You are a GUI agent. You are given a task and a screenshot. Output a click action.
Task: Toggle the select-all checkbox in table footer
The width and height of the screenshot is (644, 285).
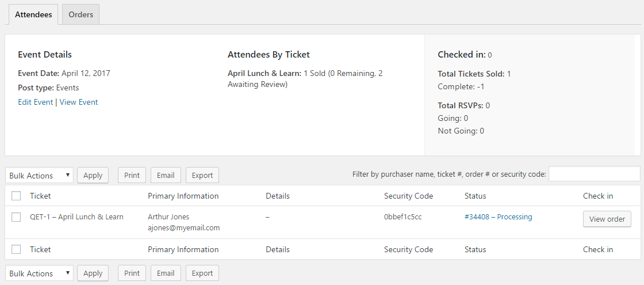coord(16,249)
